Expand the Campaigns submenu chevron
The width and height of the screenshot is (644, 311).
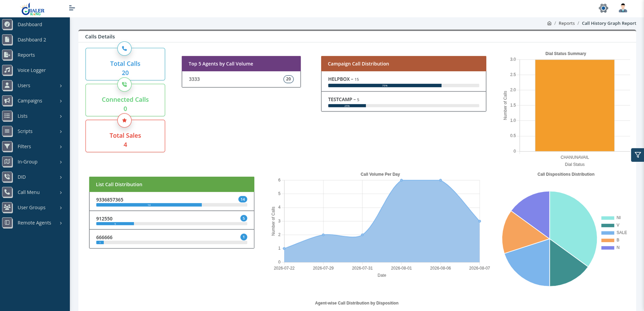61,101
